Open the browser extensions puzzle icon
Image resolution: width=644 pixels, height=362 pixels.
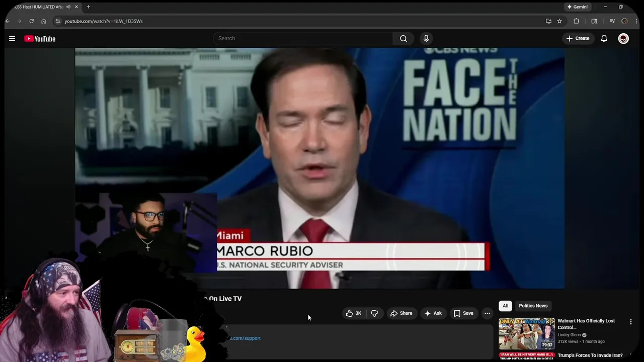(x=577, y=21)
